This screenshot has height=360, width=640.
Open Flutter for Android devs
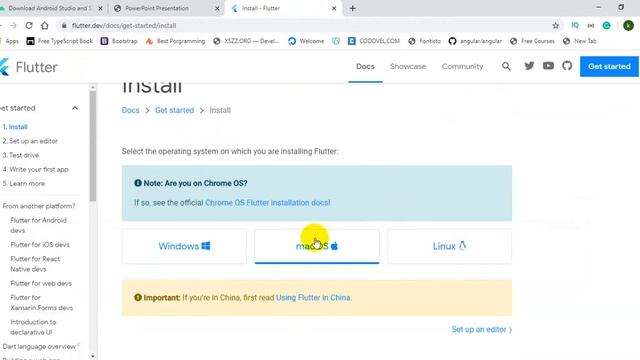pyautogui.click(x=38, y=225)
